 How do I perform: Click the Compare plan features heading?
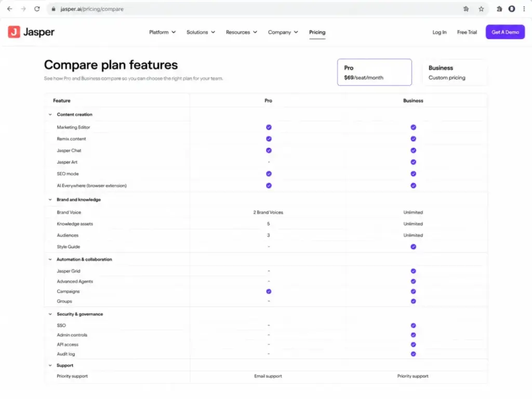[x=111, y=65]
